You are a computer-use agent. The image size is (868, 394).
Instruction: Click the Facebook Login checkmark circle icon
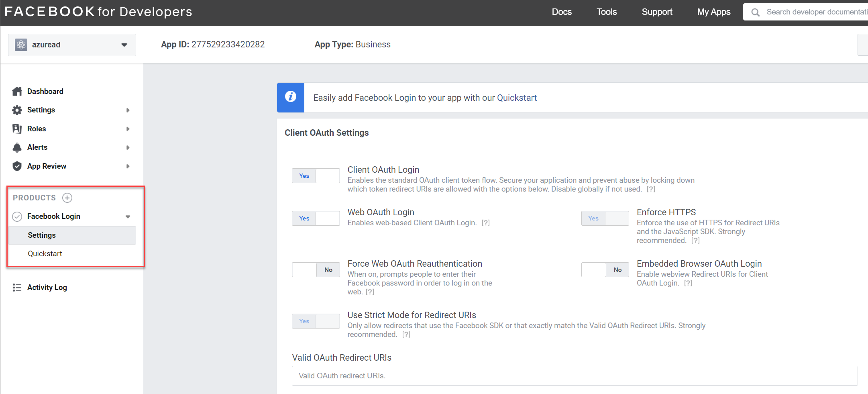[x=17, y=216]
